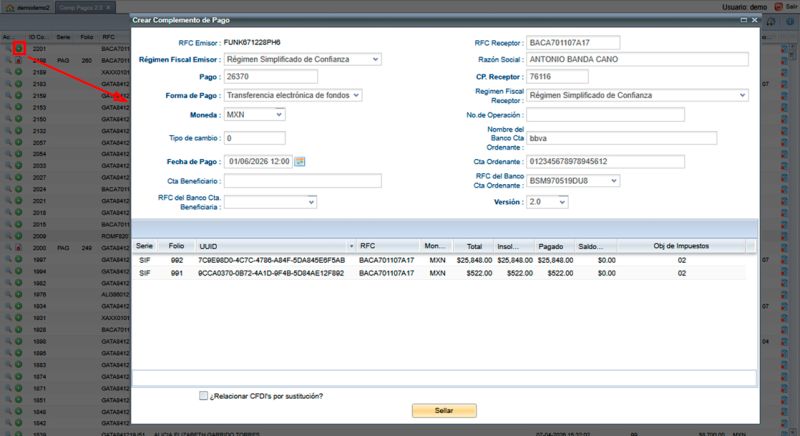This screenshot has height=436, width=800.
Task: Click the green plus icon on row 2153
Action: (x=18, y=107)
